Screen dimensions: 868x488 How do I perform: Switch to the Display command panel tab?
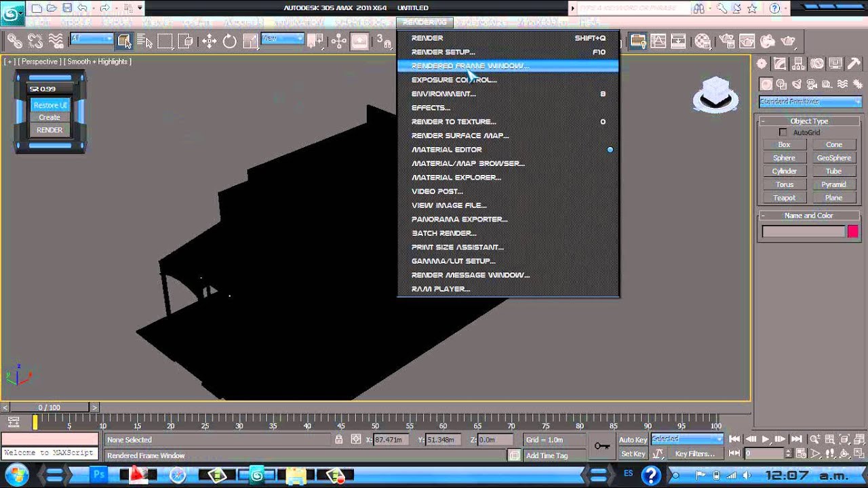click(835, 64)
